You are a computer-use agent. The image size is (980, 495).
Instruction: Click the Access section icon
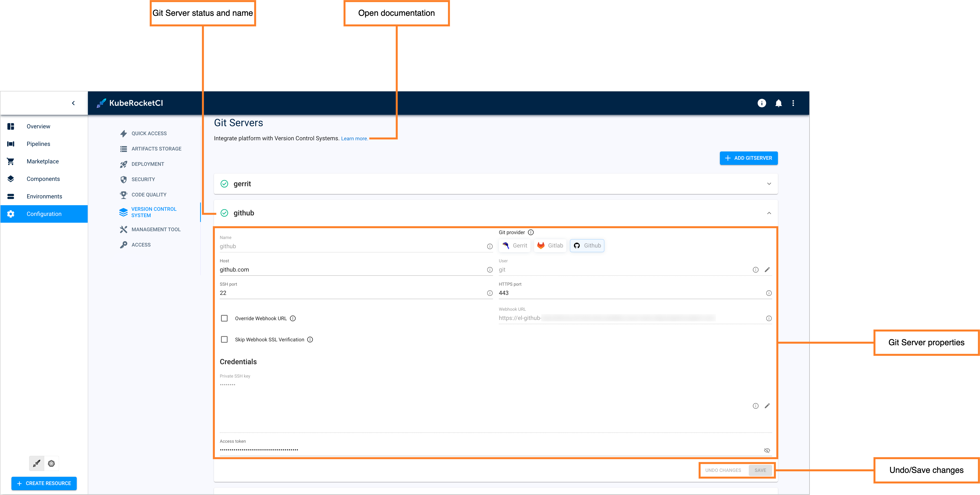click(x=124, y=244)
